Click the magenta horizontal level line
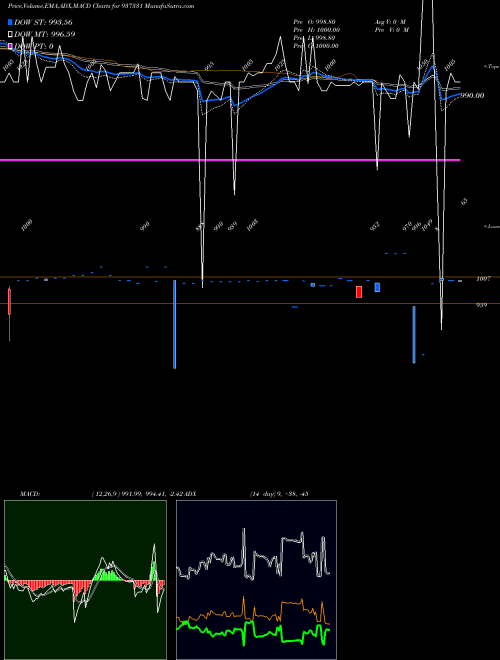The height and width of the screenshot is (660, 500). pyautogui.click(x=230, y=160)
